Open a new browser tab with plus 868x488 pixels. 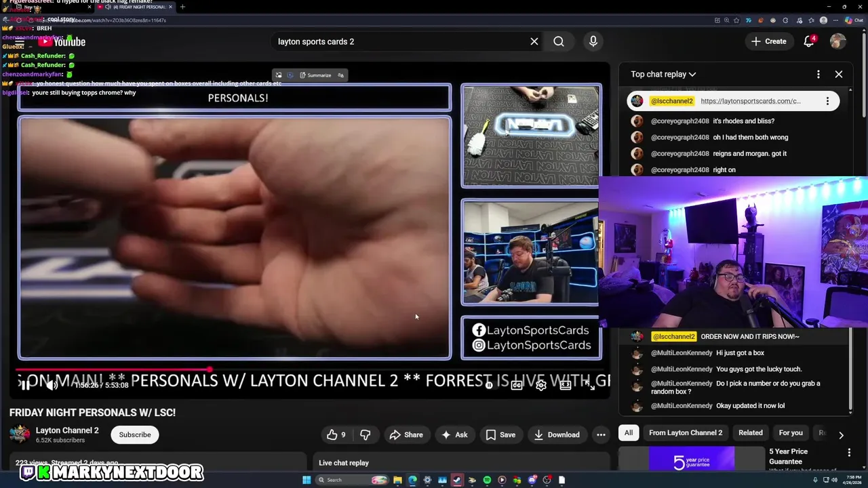(x=182, y=7)
